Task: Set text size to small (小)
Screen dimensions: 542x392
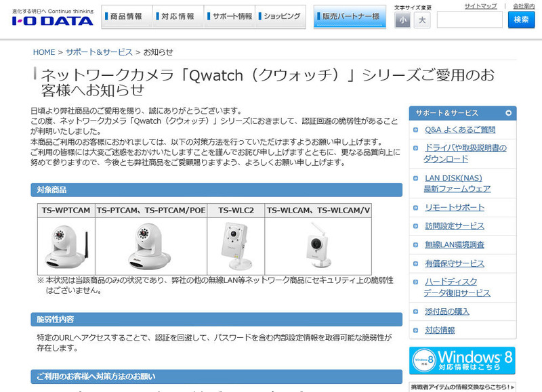Action: pyautogui.click(x=403, y=20)
